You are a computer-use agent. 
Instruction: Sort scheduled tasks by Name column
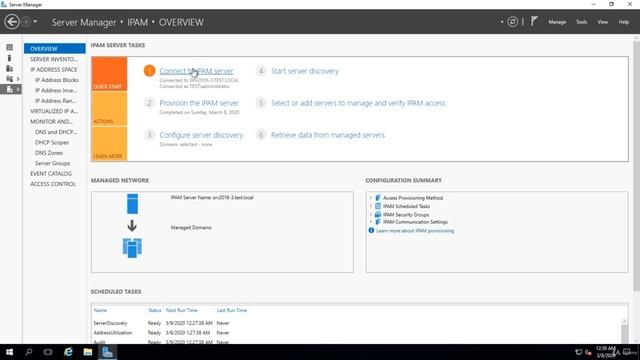click(x=100, y=310)
